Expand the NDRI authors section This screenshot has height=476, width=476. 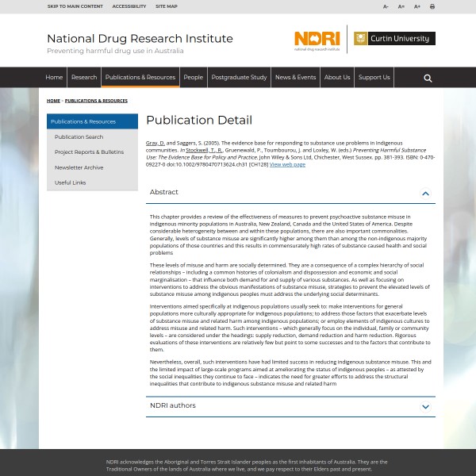click(x=425, y=406)
